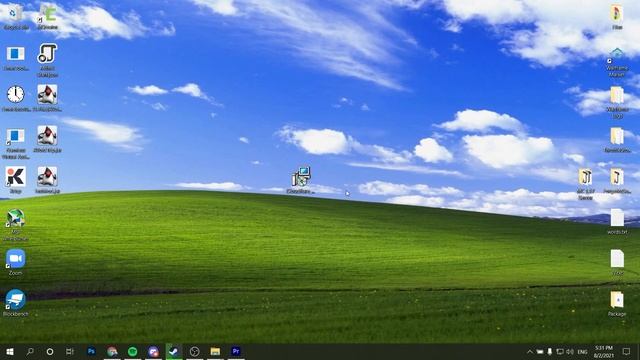Open the 5:31 PM clock and calendar
Viewport: 640px width, 360px height.
(604, 352)
